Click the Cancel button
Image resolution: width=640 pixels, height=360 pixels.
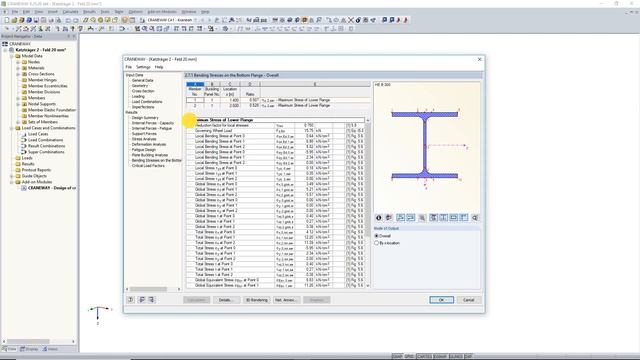pyautogui.click(x=469, y=300)
